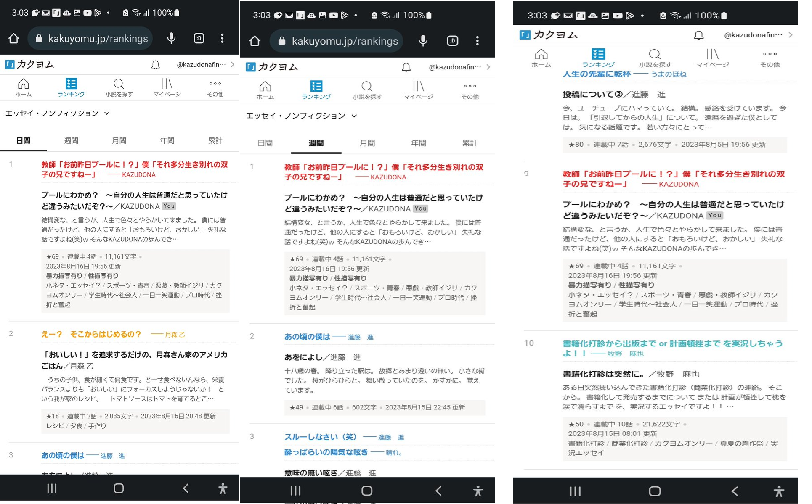Tap the kakuyomu.jp/rankings address bar in left screenshot
812x504 pixels.
click(x=98, y=39)
